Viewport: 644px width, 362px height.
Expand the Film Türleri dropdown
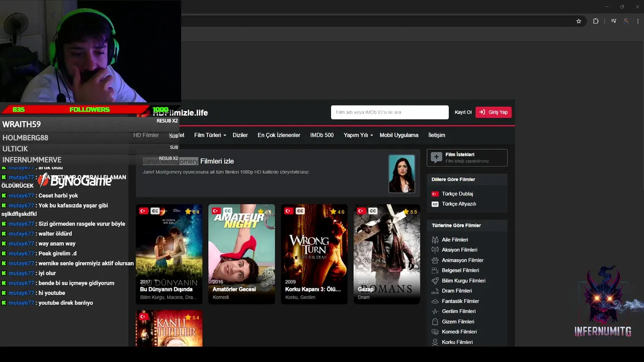(210, 135)
